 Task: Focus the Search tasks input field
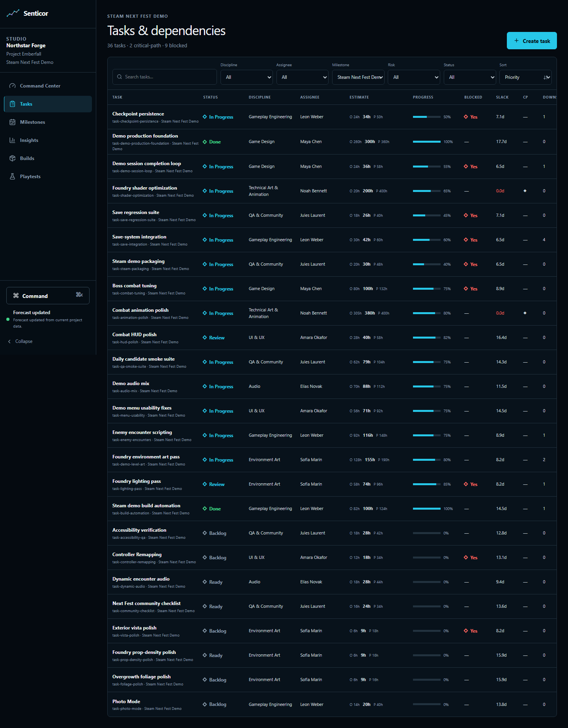tap(164, 77)
